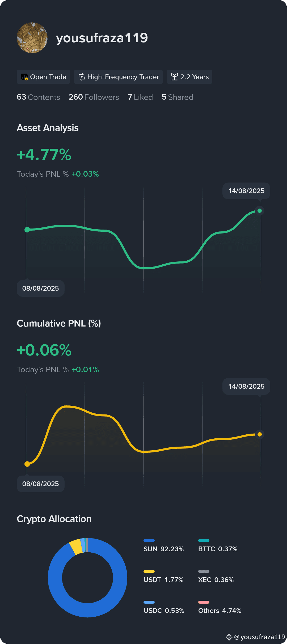Click the High-Frequency Trader swap icon
Screen dimensions: 287x644
[82, 77]
